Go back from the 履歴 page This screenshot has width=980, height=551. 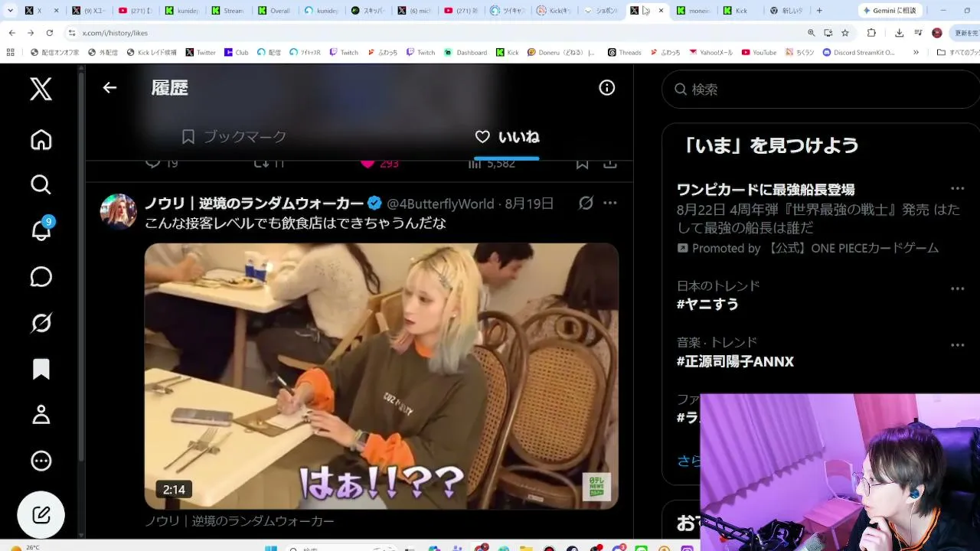109,88
